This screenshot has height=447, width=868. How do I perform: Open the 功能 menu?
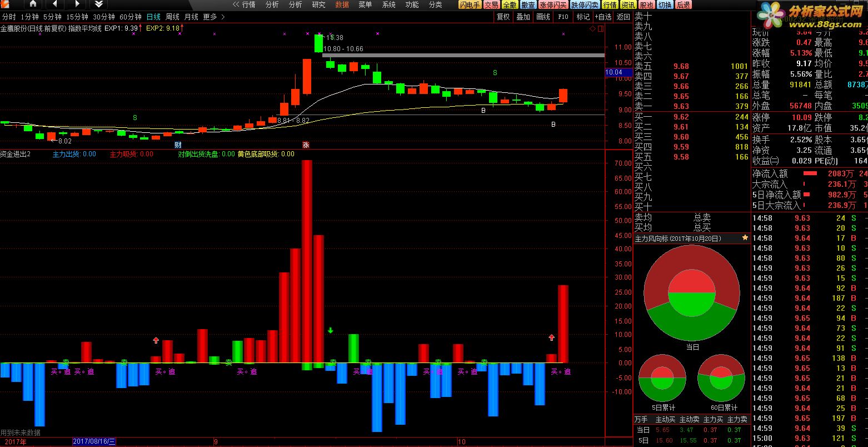click(x=412, y=4)
